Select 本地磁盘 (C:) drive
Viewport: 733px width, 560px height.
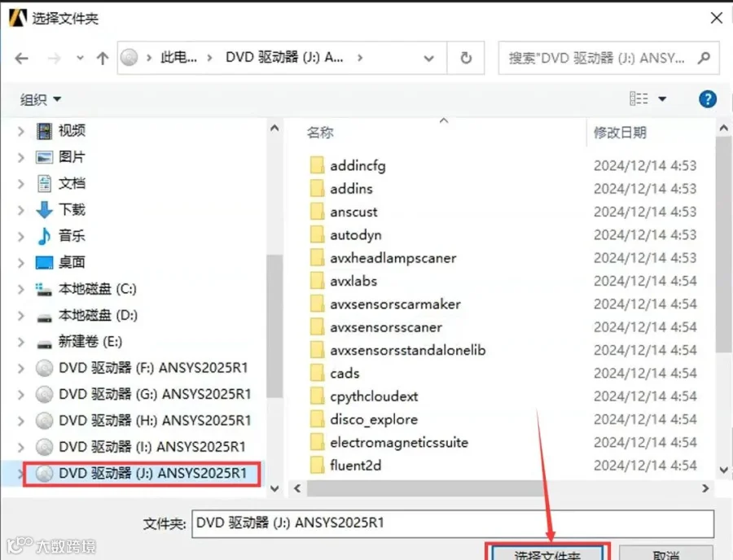[x=97, y=289]
